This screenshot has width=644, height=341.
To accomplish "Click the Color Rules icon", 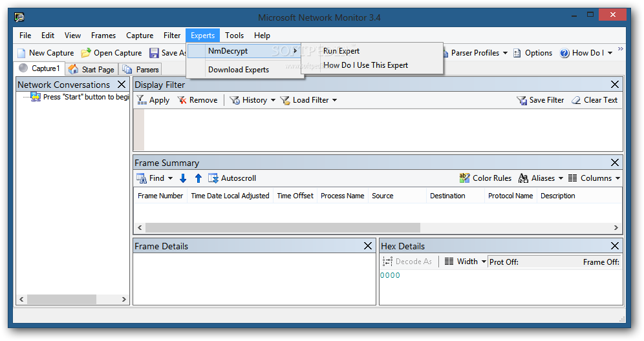I will coord(464,178).
